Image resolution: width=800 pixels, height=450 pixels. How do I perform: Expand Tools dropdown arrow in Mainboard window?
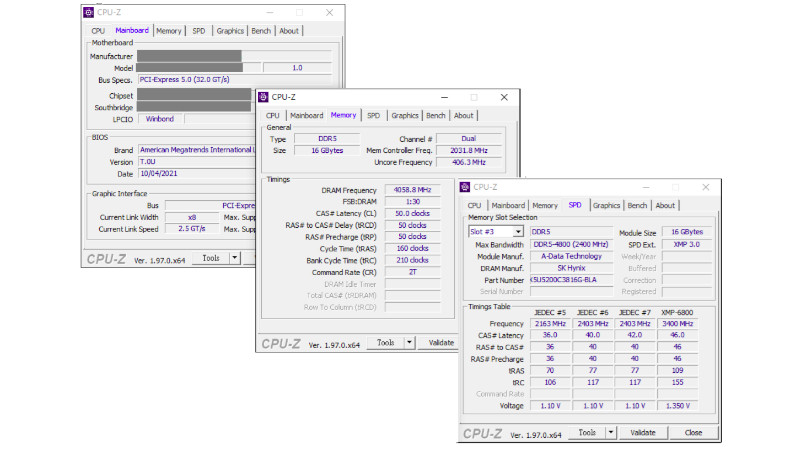point(235,258)
